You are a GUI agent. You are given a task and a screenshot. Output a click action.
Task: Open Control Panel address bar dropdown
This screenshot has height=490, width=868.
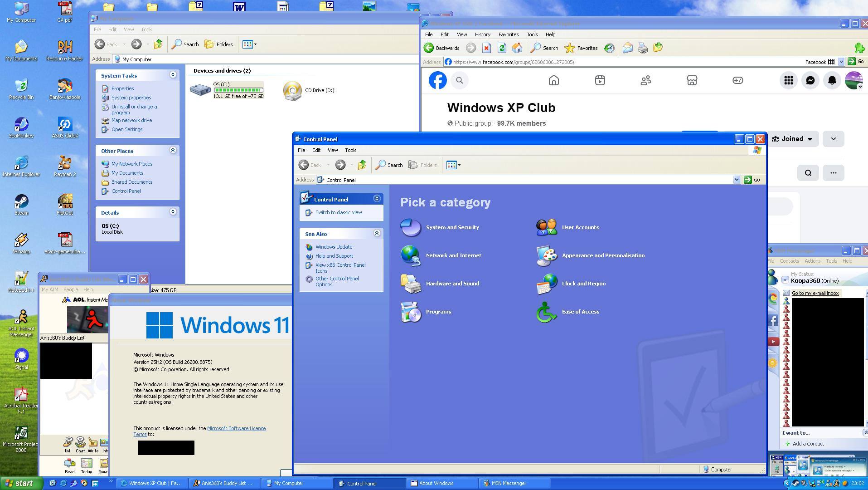737,180
